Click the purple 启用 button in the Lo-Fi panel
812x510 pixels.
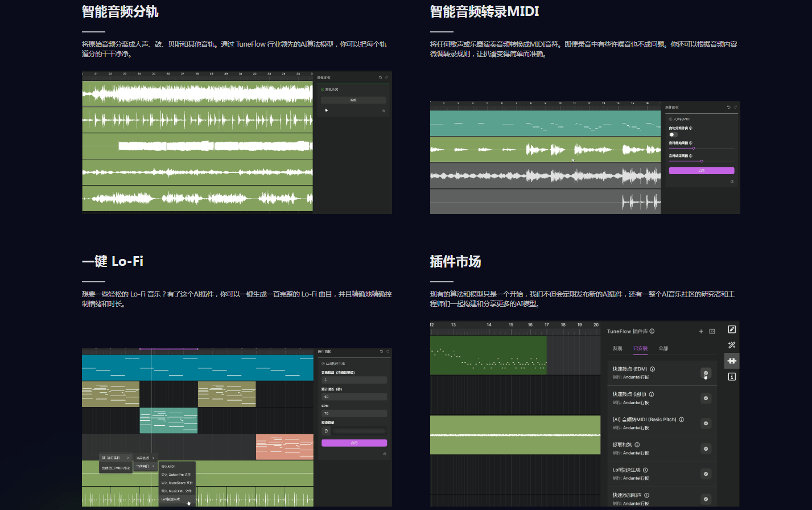click(x=354, y=442)
